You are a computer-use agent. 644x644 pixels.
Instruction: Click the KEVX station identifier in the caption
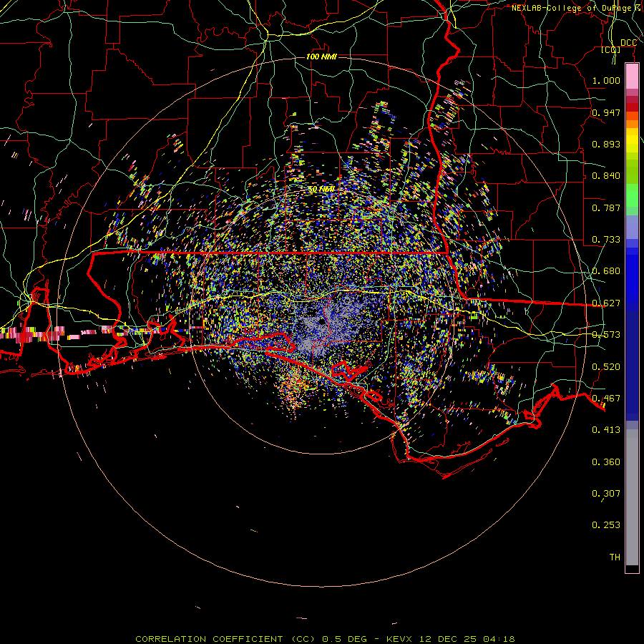(399, 639)
